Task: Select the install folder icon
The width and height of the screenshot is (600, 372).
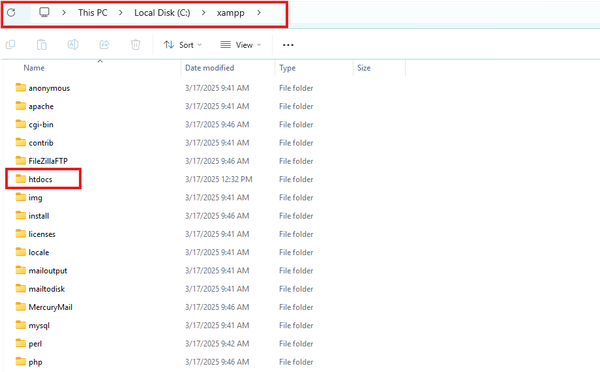Action: pos(21,215)
